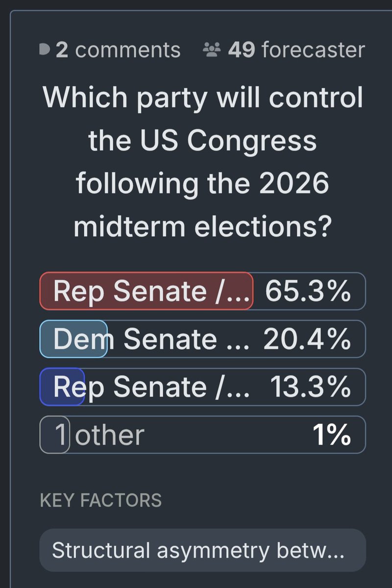Image resolution: width=392 pixels, height=588 pixels.
Task: Click the red filled probability bar
Action: (x=147, y=291)
